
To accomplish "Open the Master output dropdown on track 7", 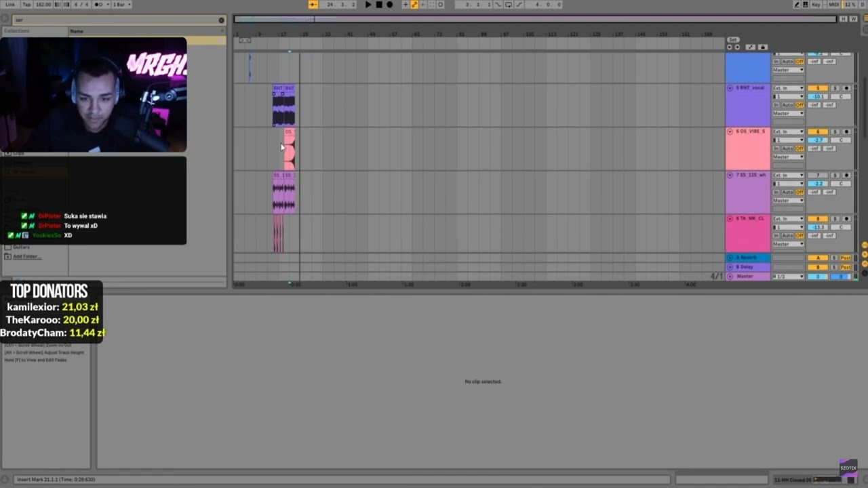I will (x=788, y=200).
